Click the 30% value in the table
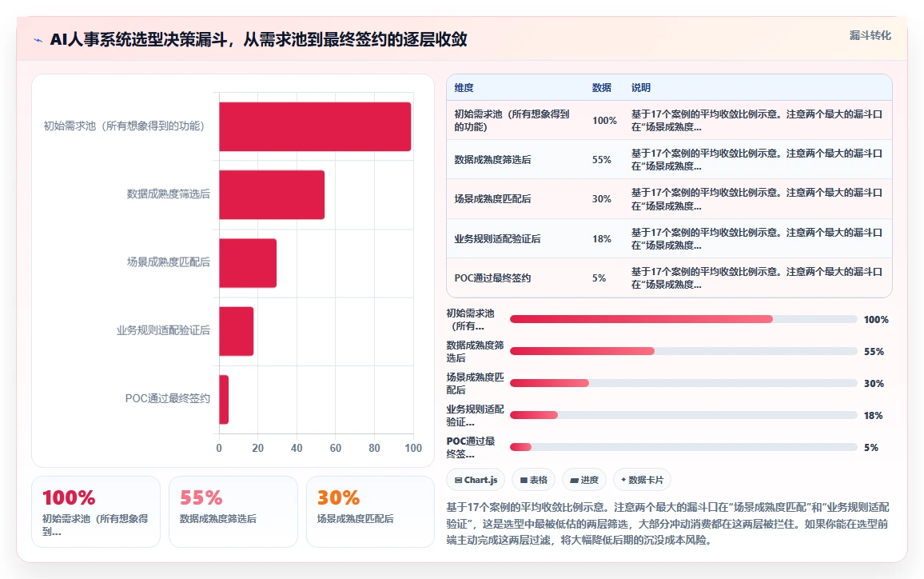Screen dimensions: 924x579 [x=602, y=199]
